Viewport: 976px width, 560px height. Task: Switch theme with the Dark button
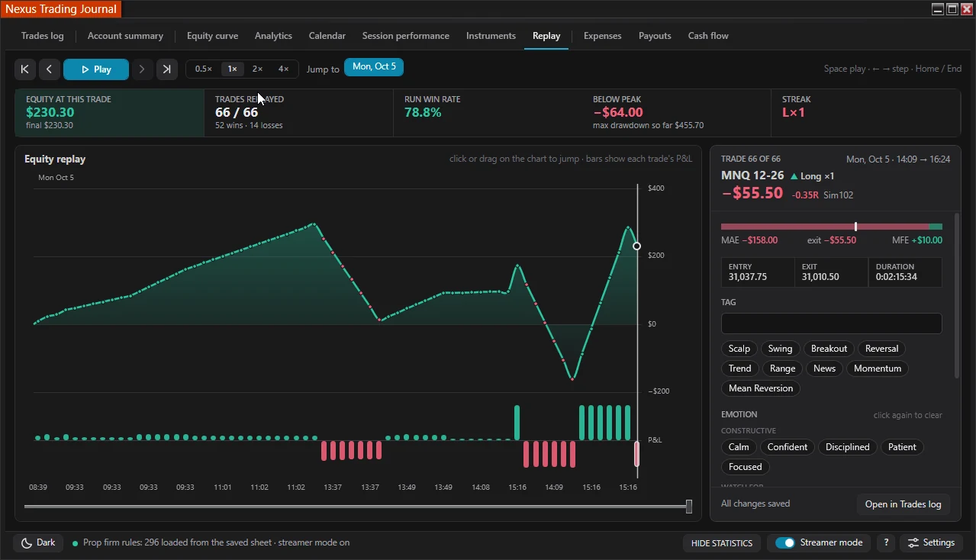coord(38,543)
